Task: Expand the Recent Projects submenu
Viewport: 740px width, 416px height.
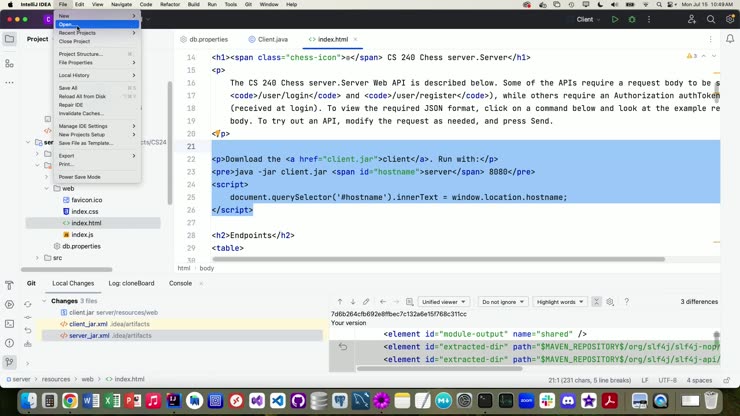Action: click(97, 33)
